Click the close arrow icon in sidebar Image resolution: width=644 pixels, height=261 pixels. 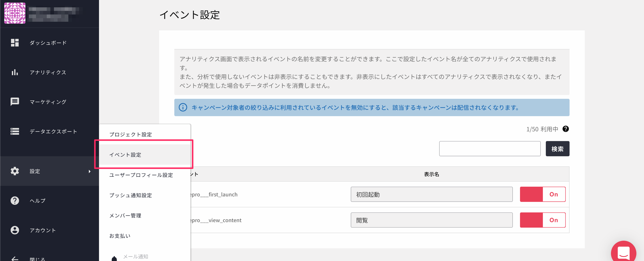(x=15, y=259)
